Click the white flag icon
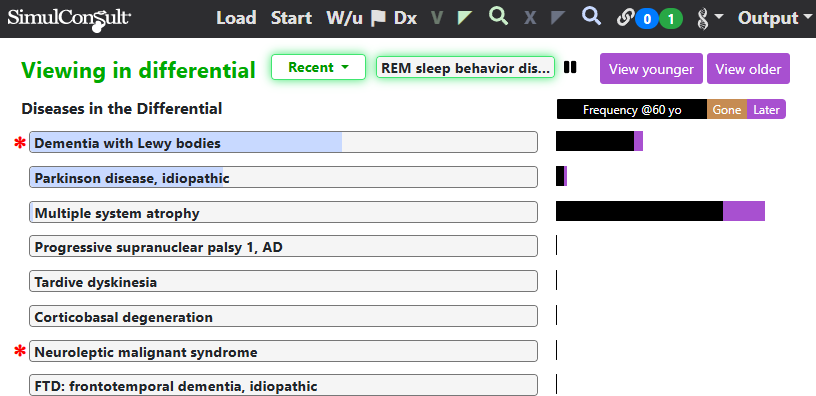This screenshot has width=816, height=396. (378, 19)
